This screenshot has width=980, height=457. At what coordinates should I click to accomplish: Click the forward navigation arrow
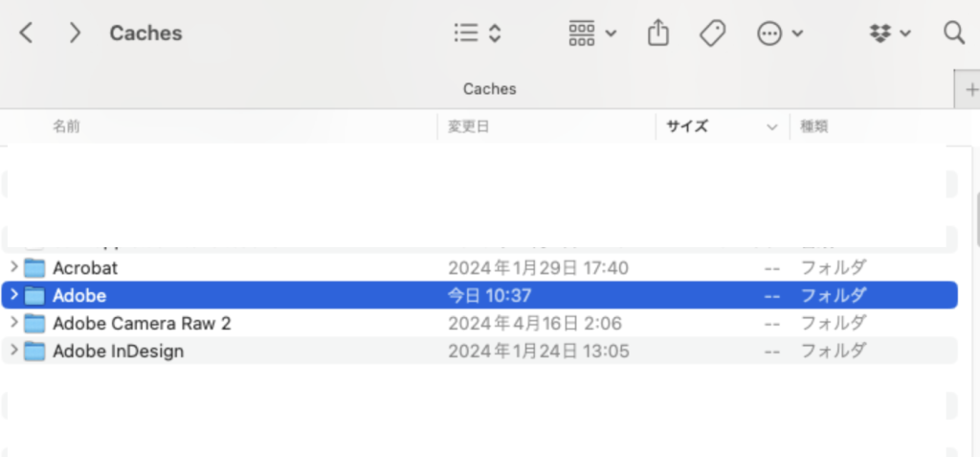tap(75, 34)
